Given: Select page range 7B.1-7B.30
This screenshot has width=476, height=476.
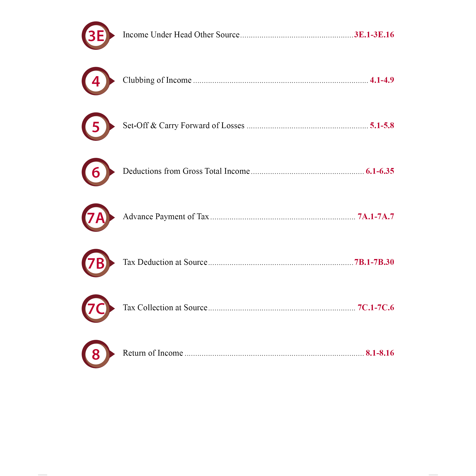Looking at the screenshot, I should 374,262.
